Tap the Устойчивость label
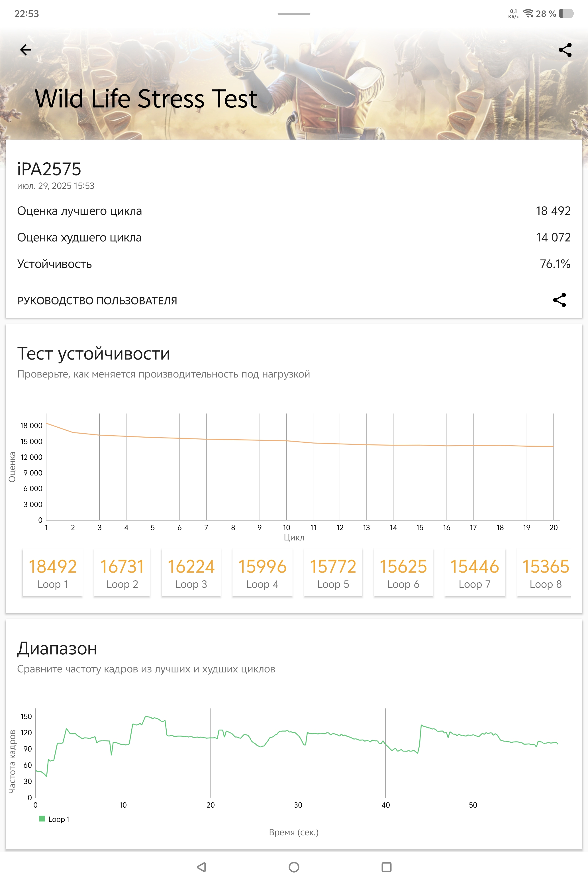Viewport: 588px width, 882px height. pyautogui.click(x=54, y=264)
